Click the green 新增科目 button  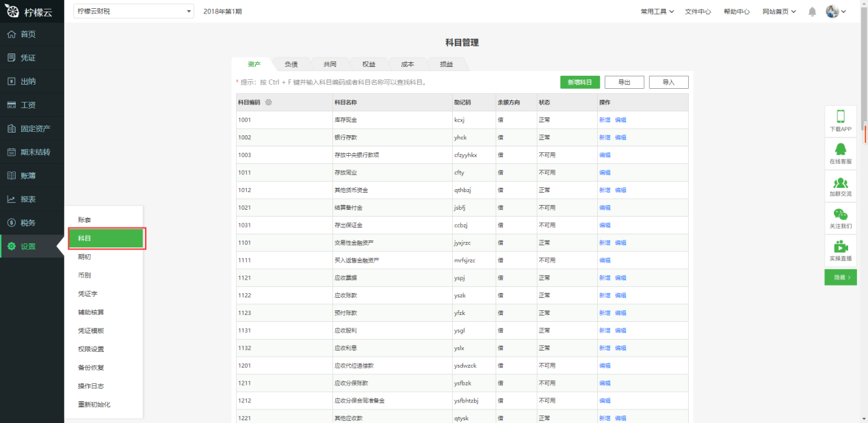(x=580, y=82)
